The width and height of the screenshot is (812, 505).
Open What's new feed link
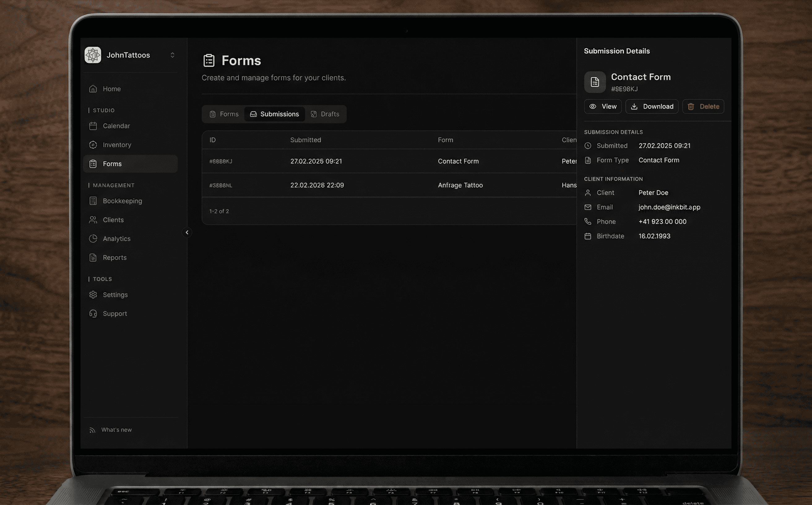(x=116, y=430)
